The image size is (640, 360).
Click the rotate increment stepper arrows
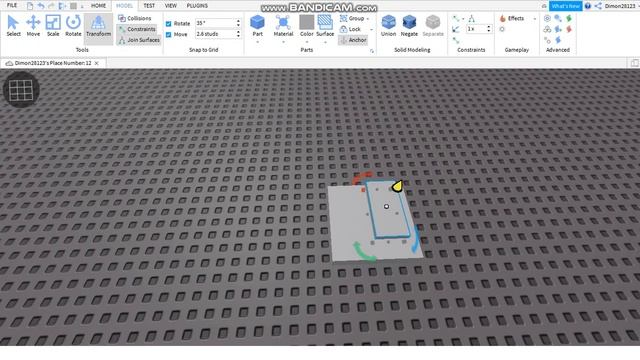(x=238, y=23)
